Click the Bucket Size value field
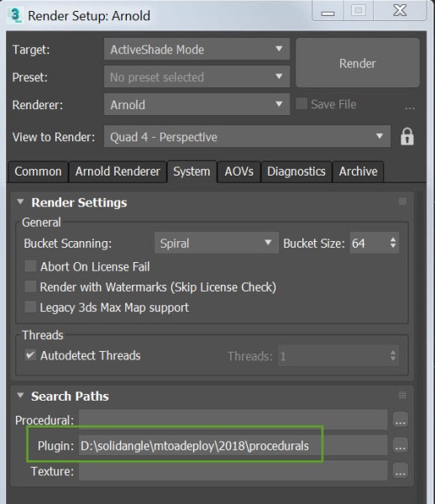Screen dimensions: 435x504 point(369,243)
